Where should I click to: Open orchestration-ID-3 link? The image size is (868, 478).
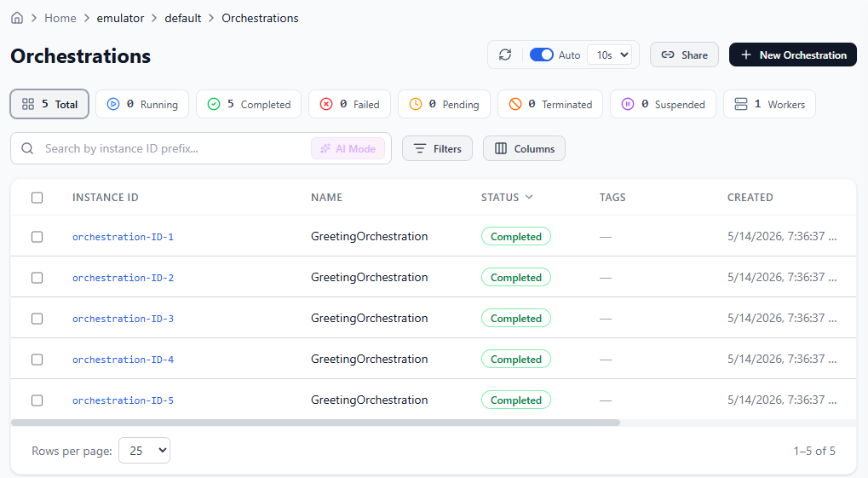(x=123, y=319)
